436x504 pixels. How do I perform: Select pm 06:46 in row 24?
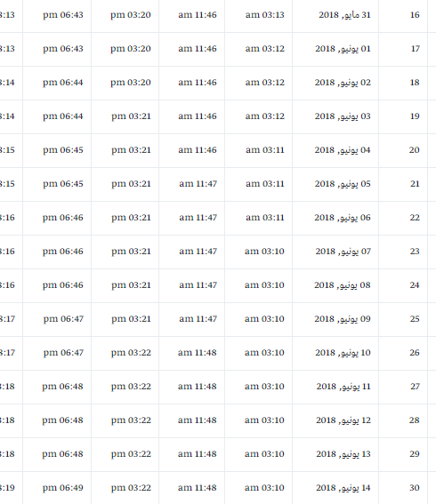click(x=63, y=285)
